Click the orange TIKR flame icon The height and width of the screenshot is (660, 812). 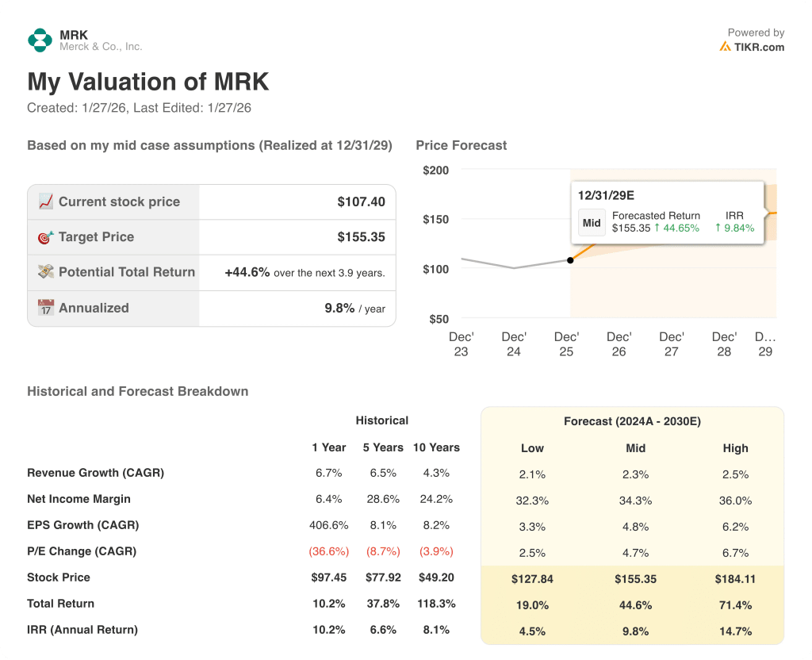(x=726, y=47)
